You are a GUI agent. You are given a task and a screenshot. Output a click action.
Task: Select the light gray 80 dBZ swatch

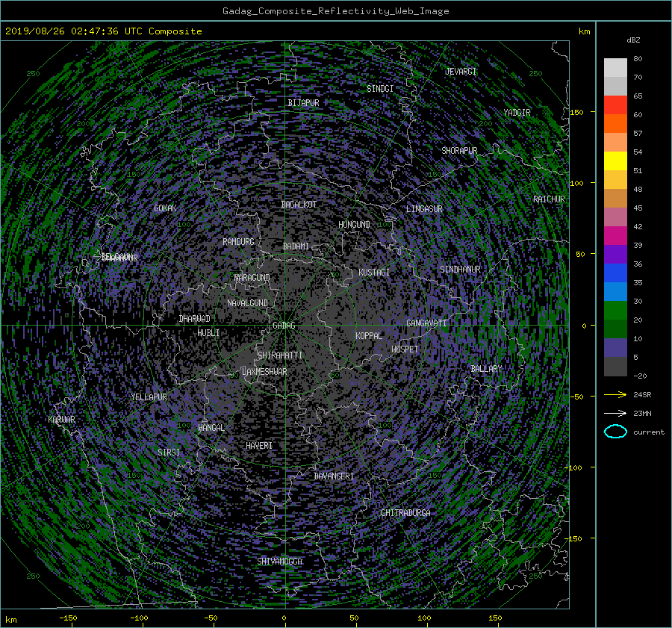pyautogui.click(x=615, y=67)
